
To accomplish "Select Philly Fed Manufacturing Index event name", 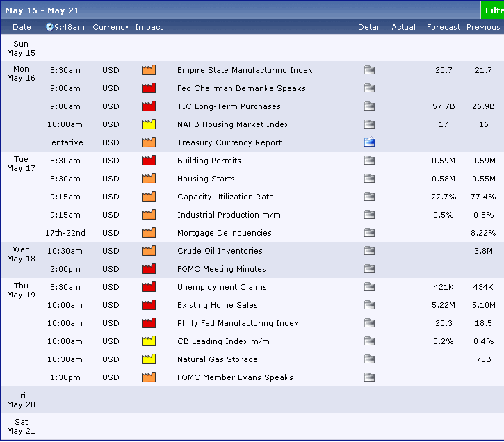I will 238,323.
